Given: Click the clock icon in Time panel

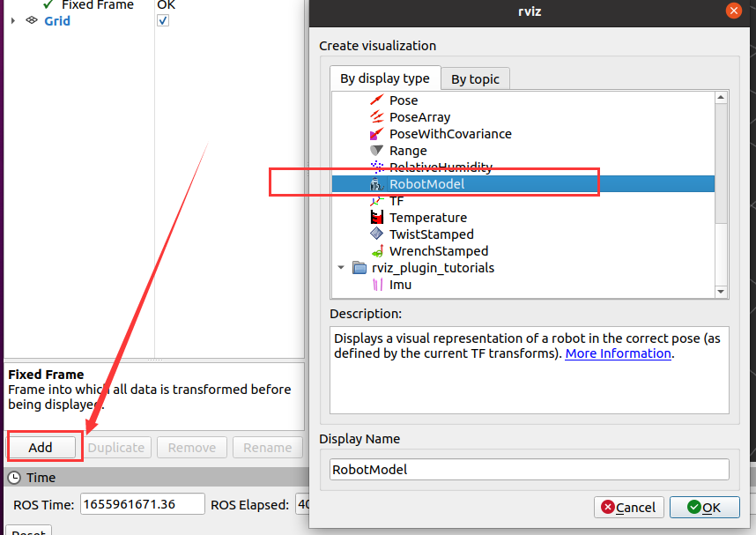Looking at the screenshot, I should point(14,478).
